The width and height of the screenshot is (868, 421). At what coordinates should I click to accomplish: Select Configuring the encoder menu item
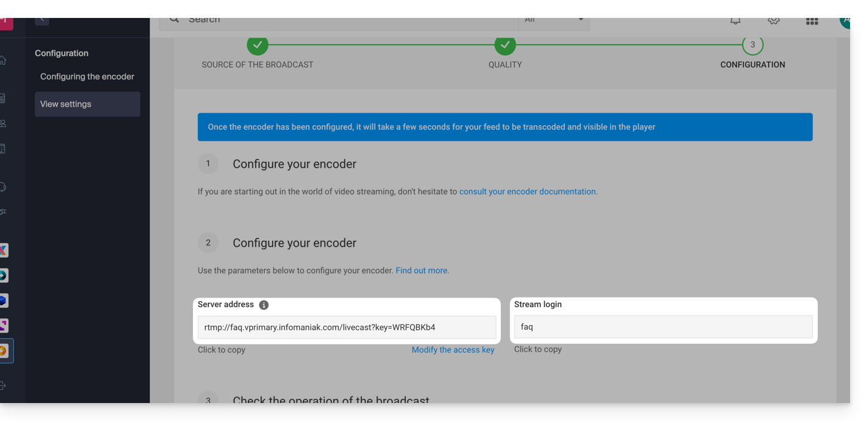pos(87,77)
